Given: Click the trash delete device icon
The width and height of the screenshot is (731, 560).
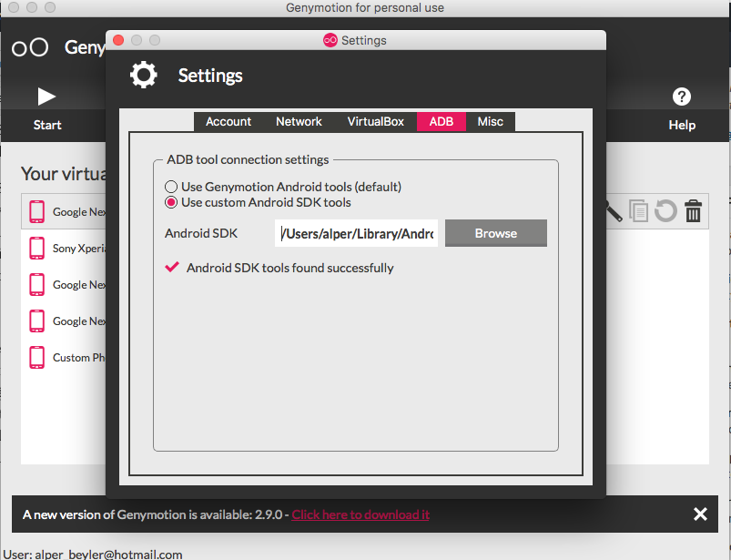Looking at the screenshot, I should [694, 210].
